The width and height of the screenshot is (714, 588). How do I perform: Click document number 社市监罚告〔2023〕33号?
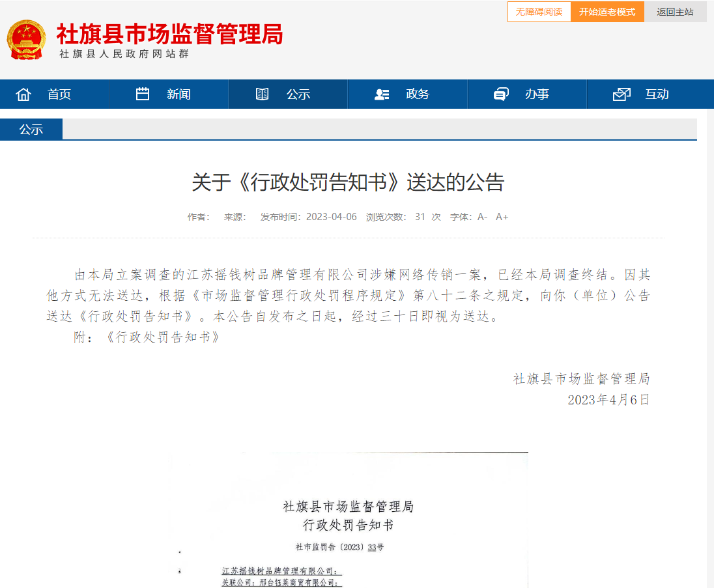[x=339, y=547]
